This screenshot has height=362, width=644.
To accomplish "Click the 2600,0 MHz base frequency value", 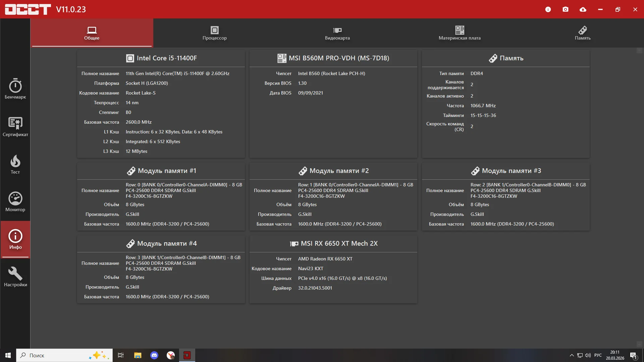I will point(139,122).
